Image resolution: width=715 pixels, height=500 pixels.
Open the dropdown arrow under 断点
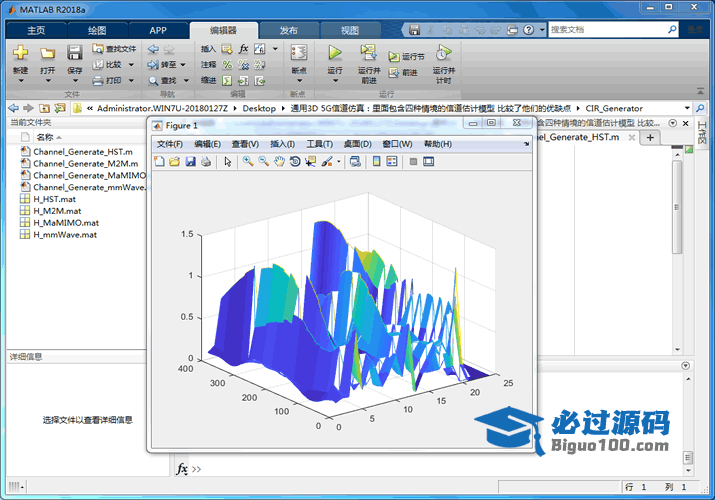[x=300, y=81]
